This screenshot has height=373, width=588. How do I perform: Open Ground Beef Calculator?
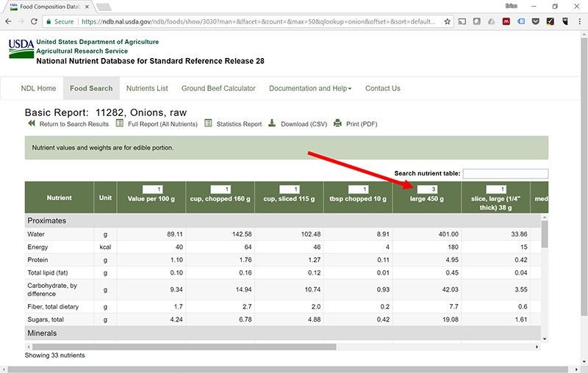click(218, 88)
